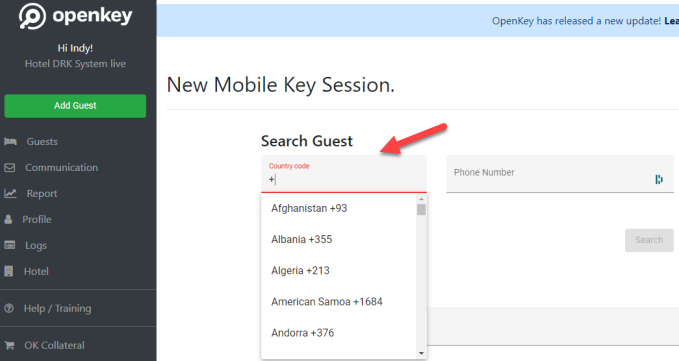Click the Report chart icon
The image size is (679, 361).
click(10, 193)
